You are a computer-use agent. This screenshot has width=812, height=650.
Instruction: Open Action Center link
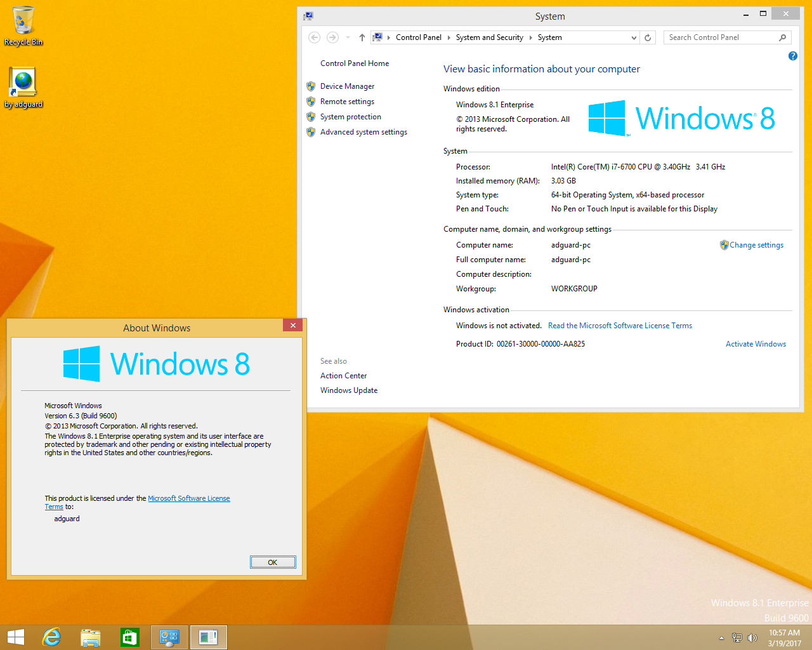pos(343,376)
